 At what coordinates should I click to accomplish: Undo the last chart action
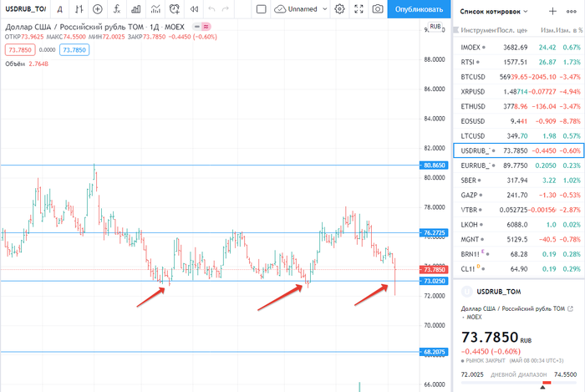click(x=211, y=9)
